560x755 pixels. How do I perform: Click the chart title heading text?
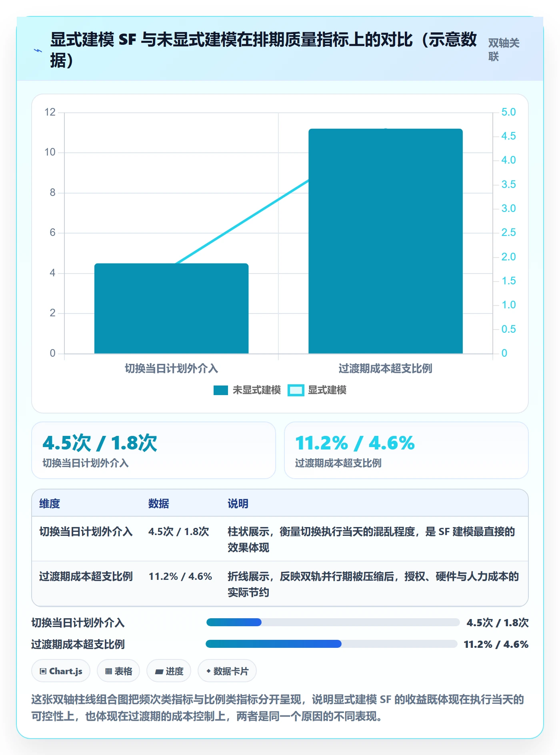pyautogui.click(x=263, y=50)
